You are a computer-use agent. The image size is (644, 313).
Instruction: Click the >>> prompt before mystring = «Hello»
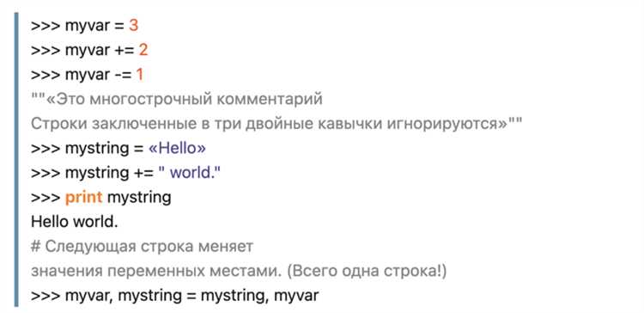click(46, 149)
